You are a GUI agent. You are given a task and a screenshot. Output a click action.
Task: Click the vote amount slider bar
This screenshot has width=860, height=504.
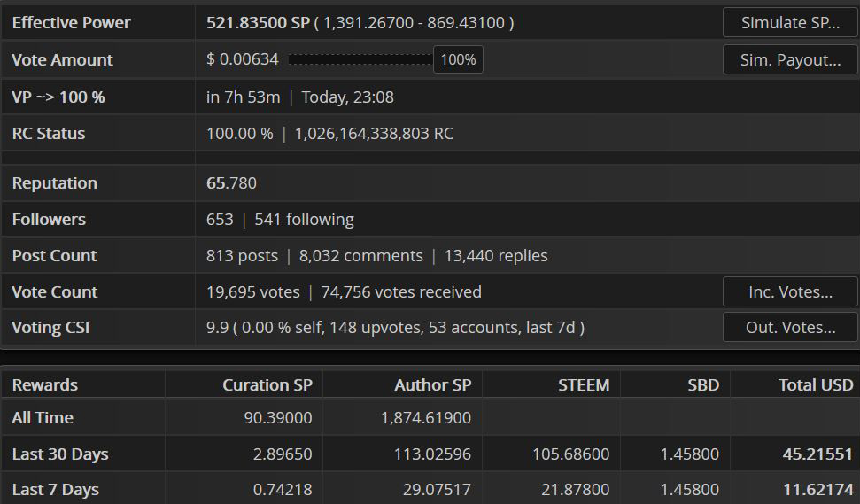360,59
